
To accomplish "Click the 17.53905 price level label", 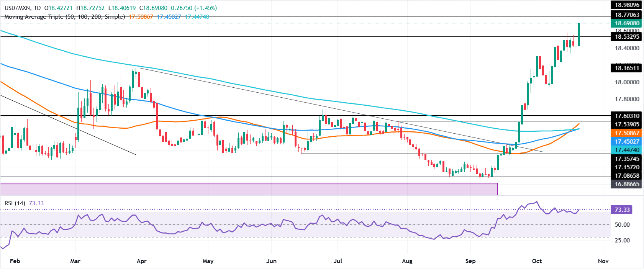I will 627,124.
